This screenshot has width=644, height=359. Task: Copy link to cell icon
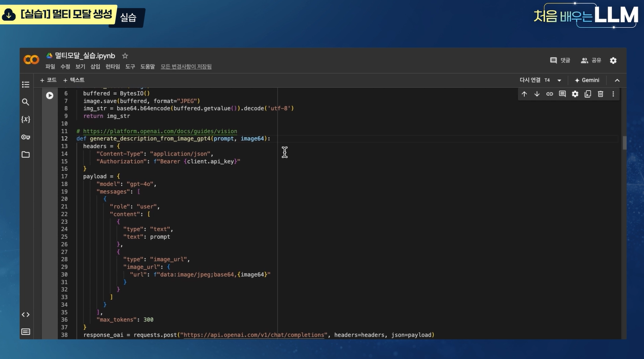click(549, 94)
